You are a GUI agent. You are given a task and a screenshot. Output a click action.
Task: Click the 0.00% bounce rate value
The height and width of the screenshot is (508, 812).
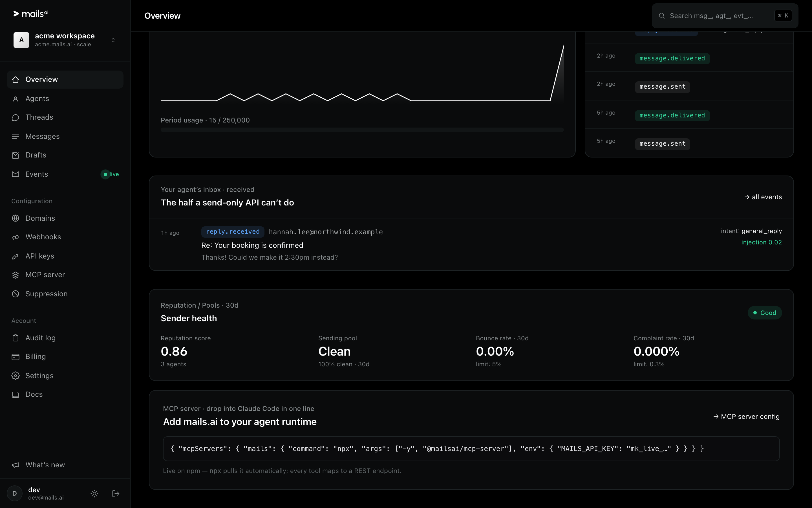pos(495,351)
